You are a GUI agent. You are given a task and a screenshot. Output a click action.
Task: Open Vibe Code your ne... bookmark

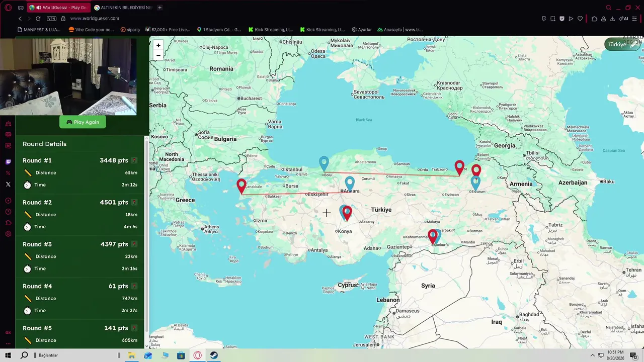[91, 30]
